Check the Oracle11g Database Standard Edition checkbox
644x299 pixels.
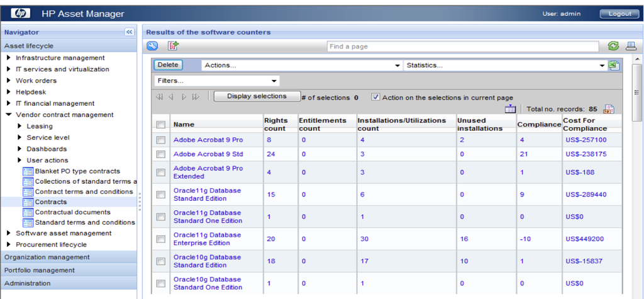tap(160, 195)
